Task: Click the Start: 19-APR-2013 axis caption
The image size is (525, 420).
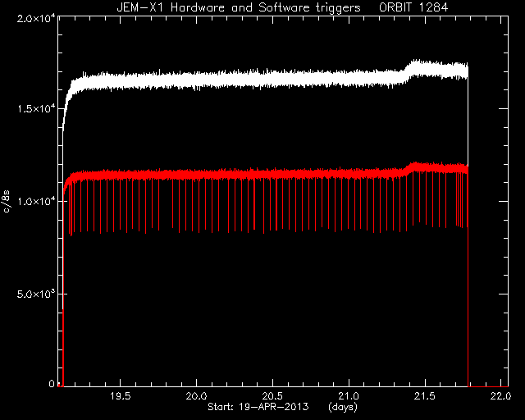Action: pyautogui.click(x=258, y=407)
